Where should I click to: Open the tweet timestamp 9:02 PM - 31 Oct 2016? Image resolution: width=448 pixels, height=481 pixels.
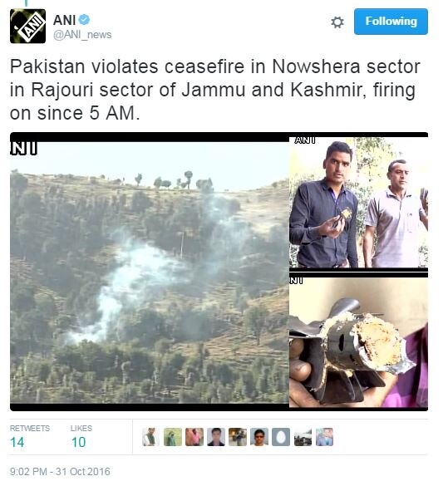[x=60, y=472]
